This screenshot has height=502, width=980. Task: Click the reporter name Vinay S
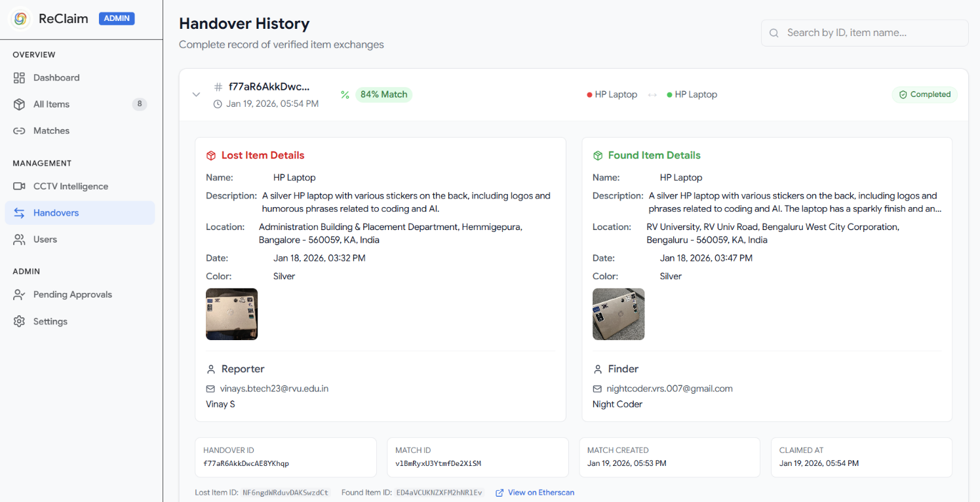(x=220, y=404)
